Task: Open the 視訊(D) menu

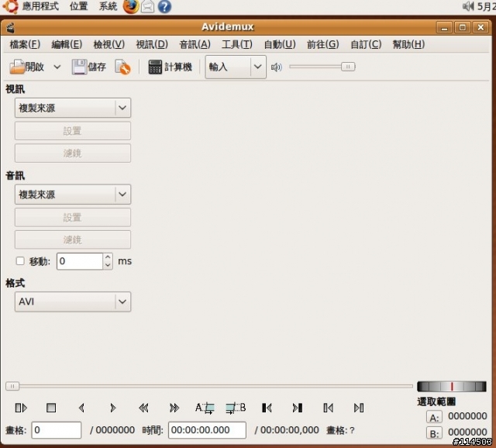Action: pos(152,44)
